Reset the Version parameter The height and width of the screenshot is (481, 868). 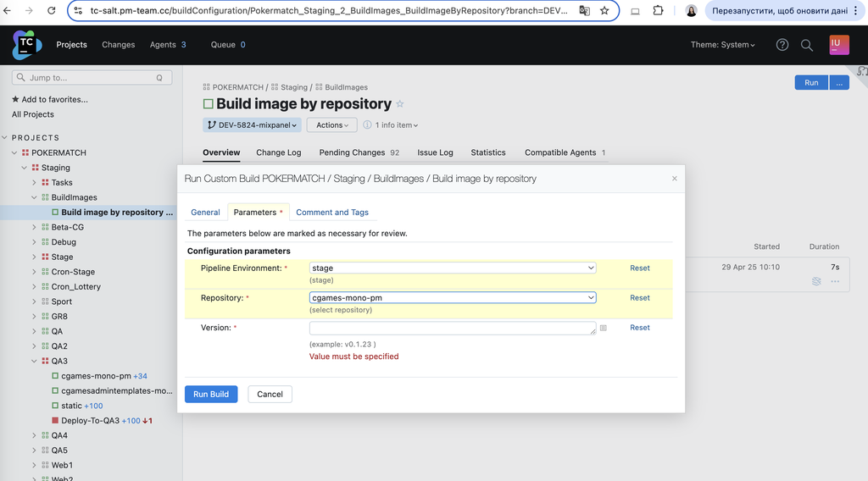pos(639,328)
